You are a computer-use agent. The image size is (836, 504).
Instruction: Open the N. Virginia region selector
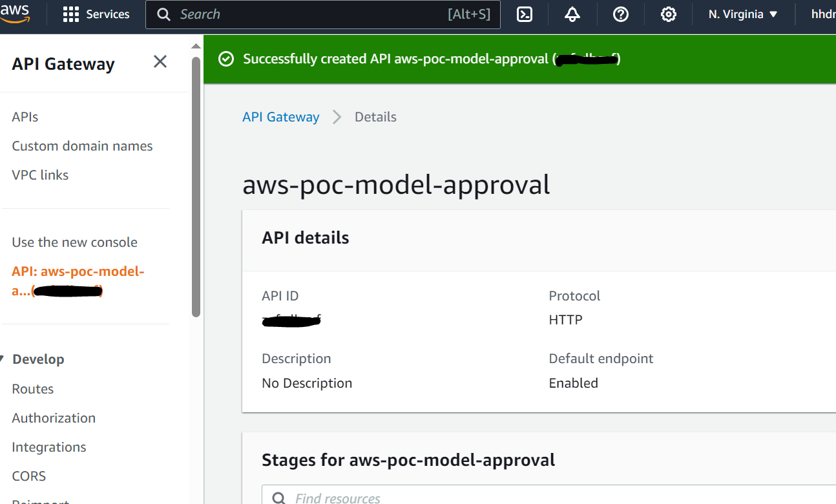742,14
